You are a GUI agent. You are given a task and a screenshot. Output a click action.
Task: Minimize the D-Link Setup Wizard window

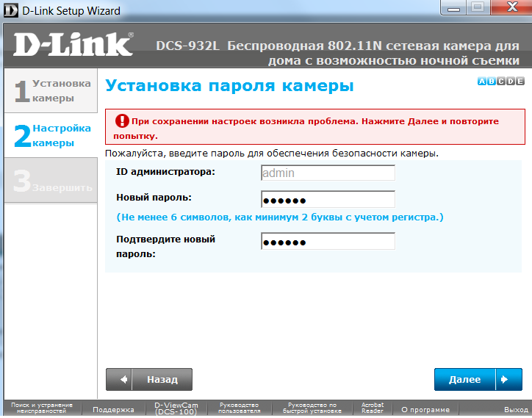tap(453, 7)
